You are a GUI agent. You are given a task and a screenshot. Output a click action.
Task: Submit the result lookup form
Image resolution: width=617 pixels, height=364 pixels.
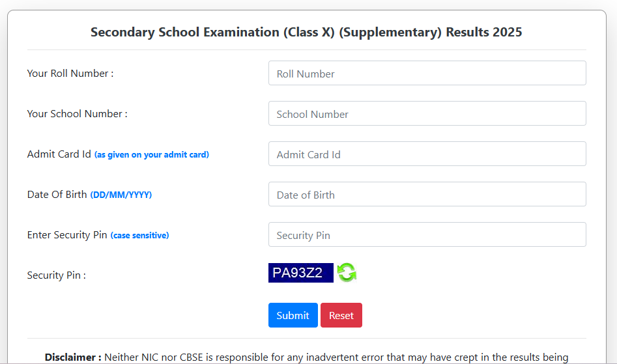[293, 315]
